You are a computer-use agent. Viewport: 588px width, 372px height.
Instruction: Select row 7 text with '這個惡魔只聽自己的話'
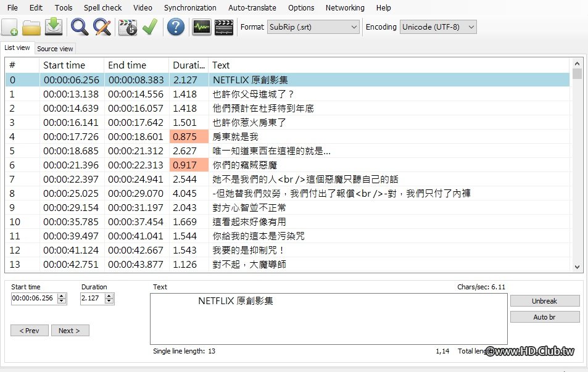305,180
